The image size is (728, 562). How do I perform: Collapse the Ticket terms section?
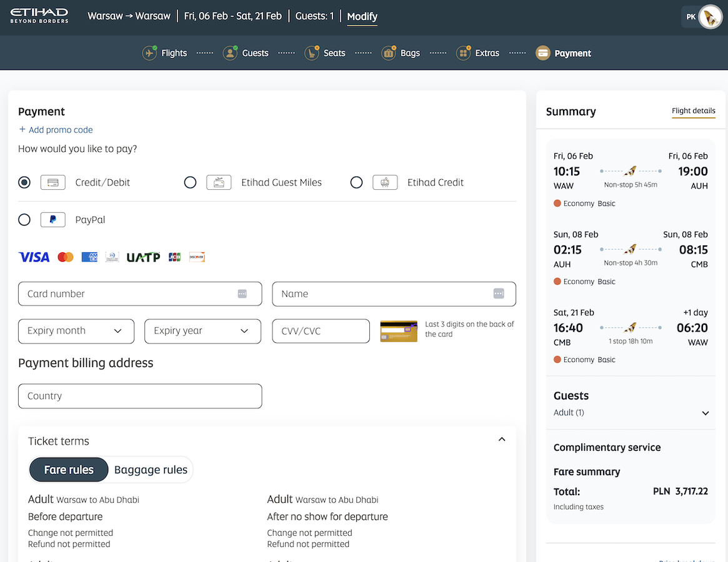[502, 440]
